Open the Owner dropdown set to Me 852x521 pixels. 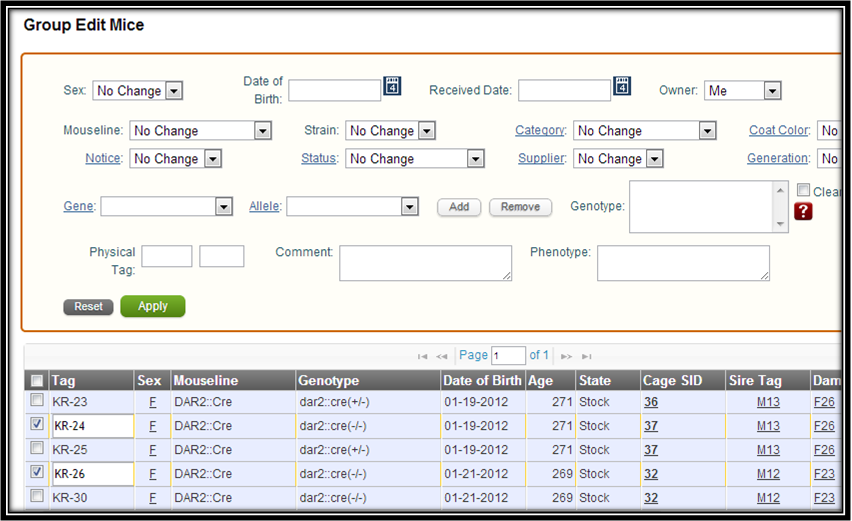point(771,91)
